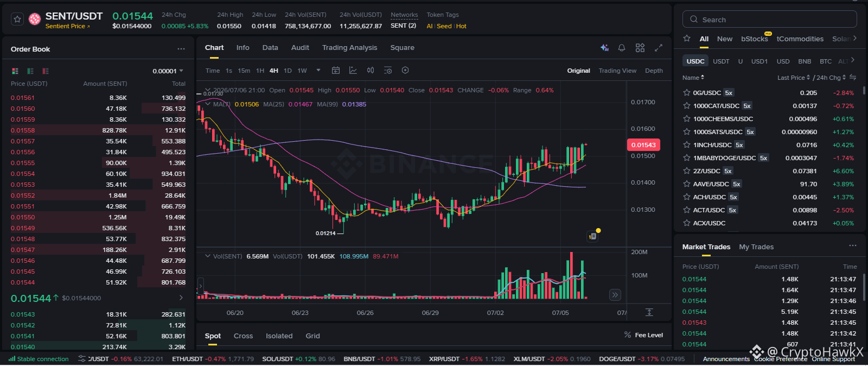This screenshot has height=366, width=868.
Task: Open the chart layout grid icon
Action: point(640,48)
